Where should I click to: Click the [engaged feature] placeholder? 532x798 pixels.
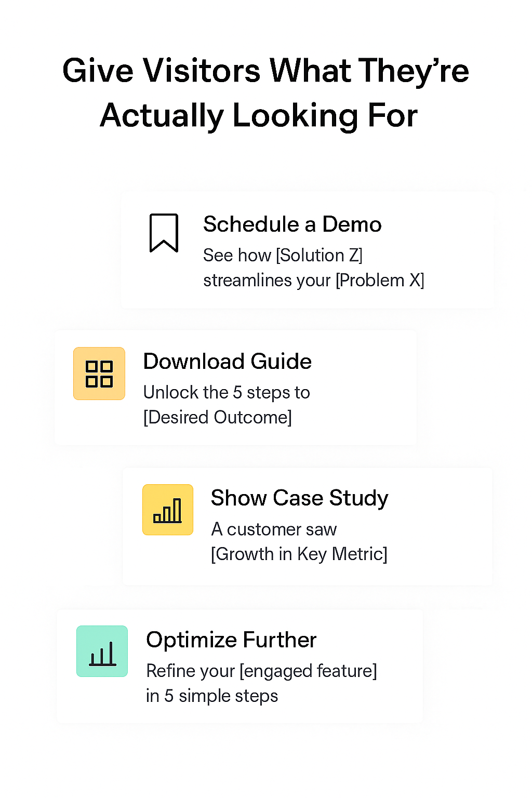(308, 671)
